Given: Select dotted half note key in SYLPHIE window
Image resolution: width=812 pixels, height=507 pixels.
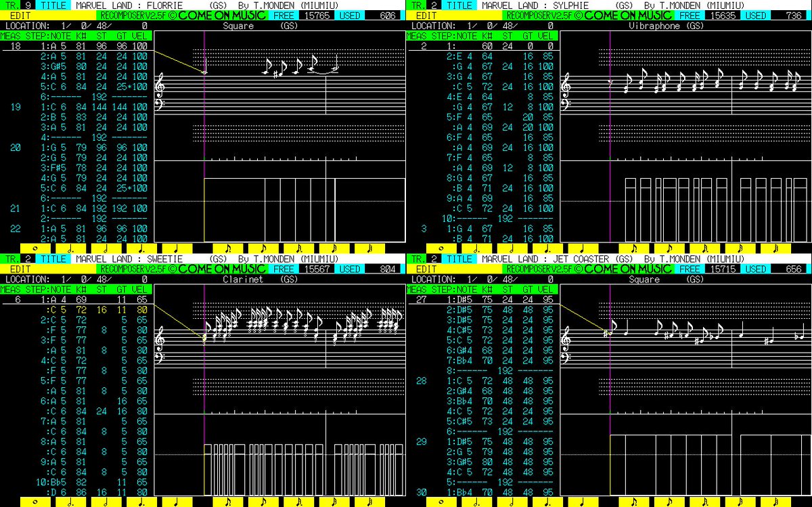Looking at the screenshot, I should tap(478, 248).
